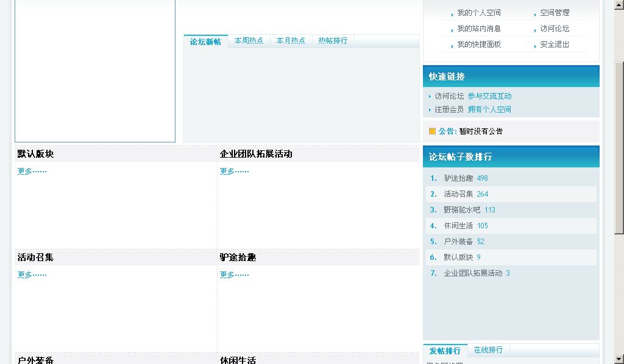Click the yellow 公告 announcement icon

tap(432, 131)
